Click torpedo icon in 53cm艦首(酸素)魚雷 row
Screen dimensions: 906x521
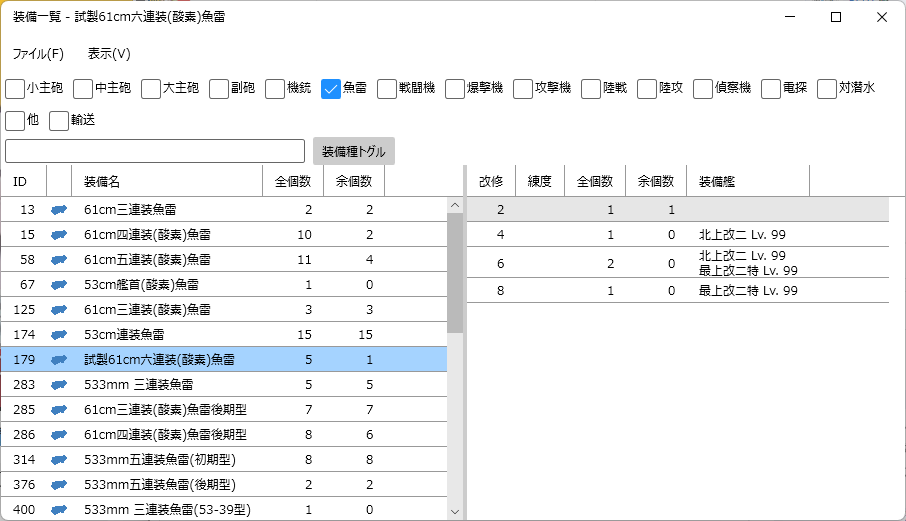[59, 285]
